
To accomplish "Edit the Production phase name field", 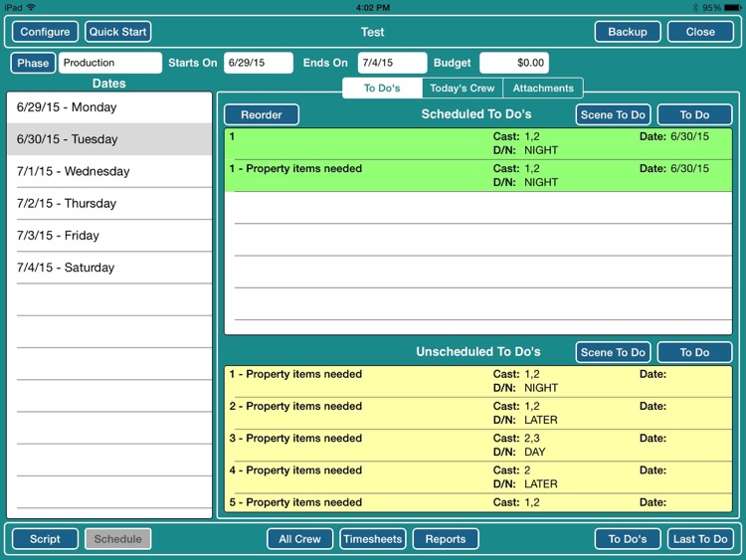I will (109, 63).
